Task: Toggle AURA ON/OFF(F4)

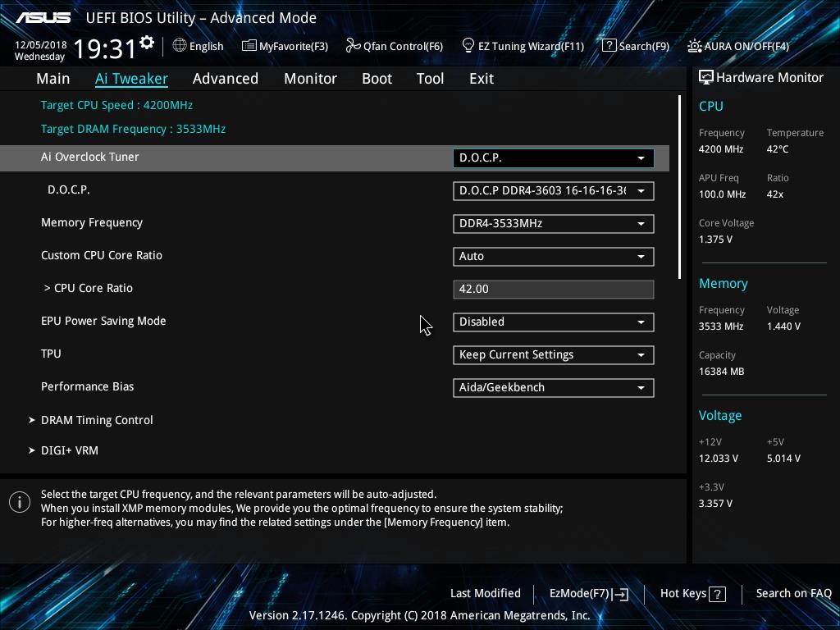Action: pos(738,46)
